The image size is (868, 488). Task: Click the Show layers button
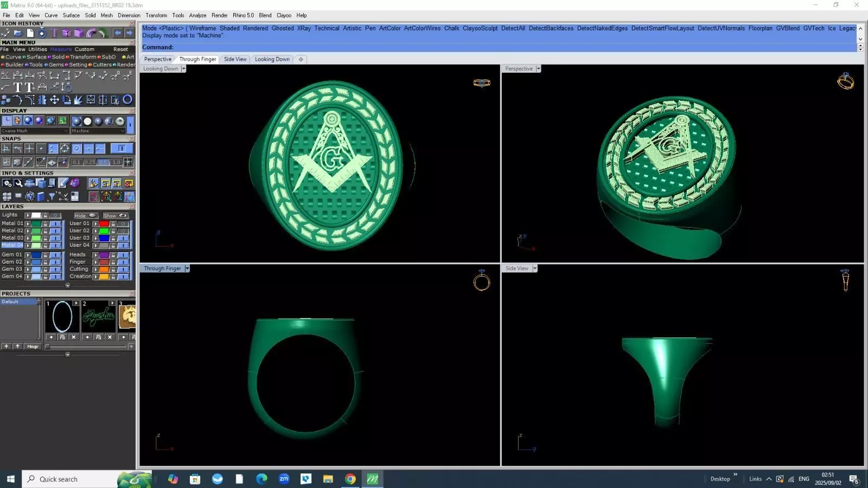coord(116,216)
